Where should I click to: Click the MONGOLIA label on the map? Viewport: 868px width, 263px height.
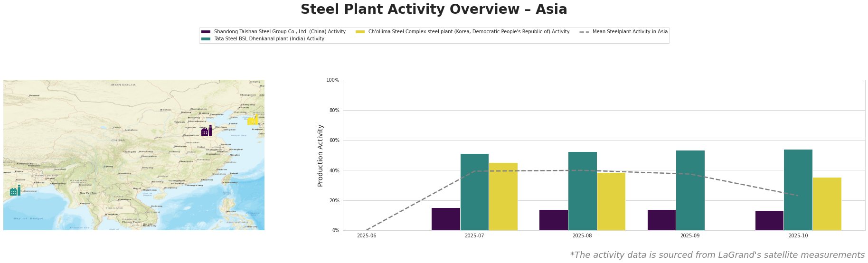tap(123, 85)
